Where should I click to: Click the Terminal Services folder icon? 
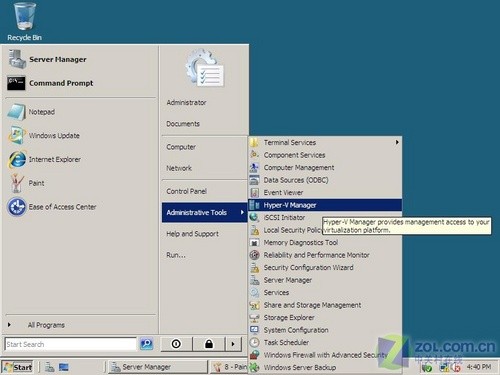[254, 143]
